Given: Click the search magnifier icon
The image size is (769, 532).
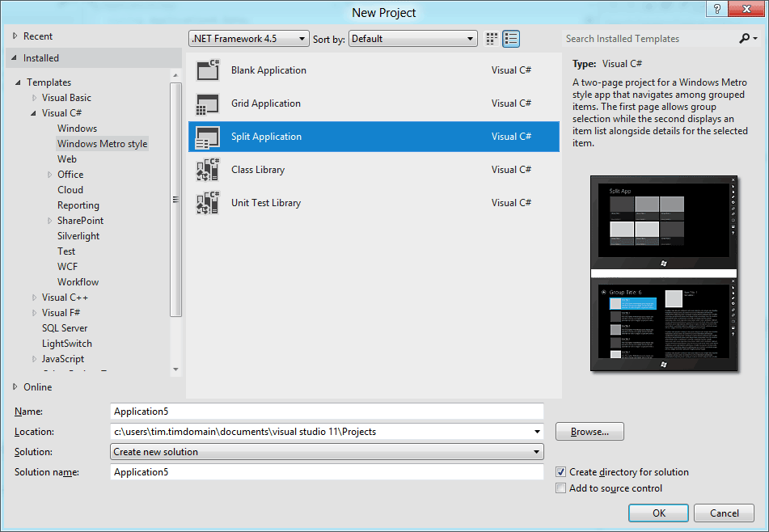Looking at the screenshot, I should click(x=744, y=38).
